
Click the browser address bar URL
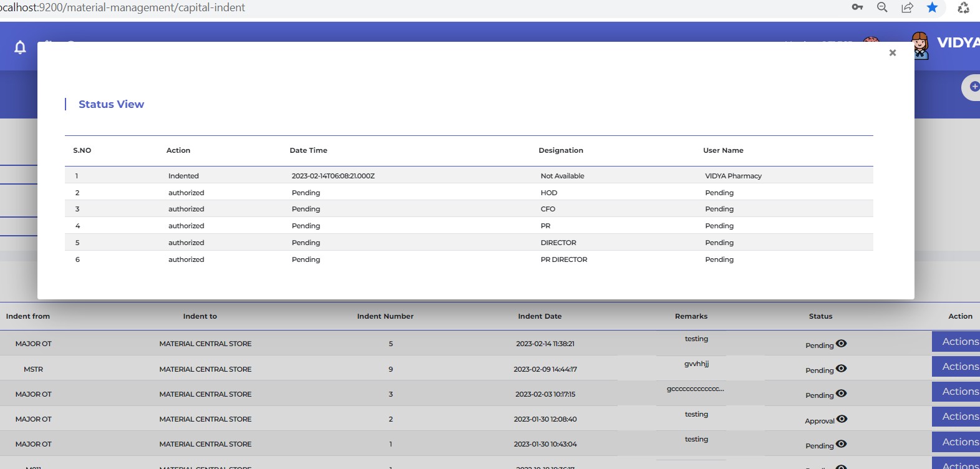pyautogui.click(x=125, y=7)
